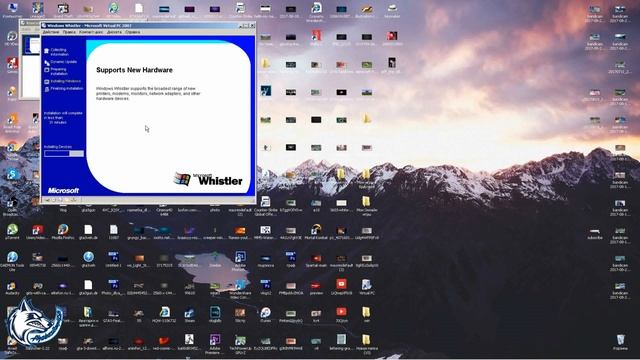This screenshot has height=360, width=640.
Task: Open the Virtual PC desktop shortcut
Action: click(367, 287)
